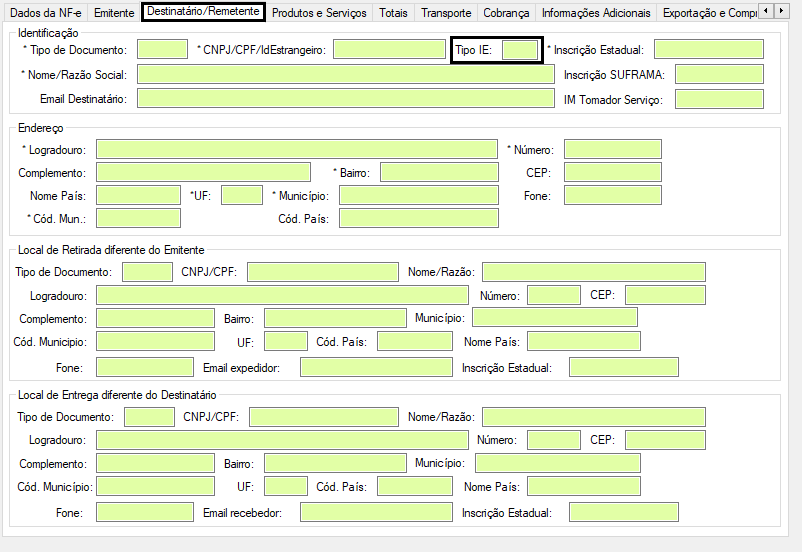
Task: Click the UF field in Endereço
Action: pyautogui.click(x=242, y=195)
